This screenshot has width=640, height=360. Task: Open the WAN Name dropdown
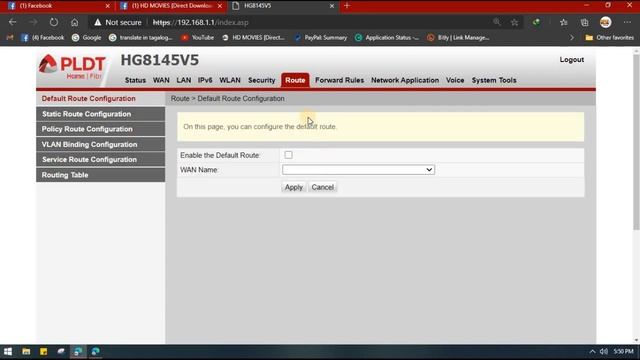click(358, 170)
